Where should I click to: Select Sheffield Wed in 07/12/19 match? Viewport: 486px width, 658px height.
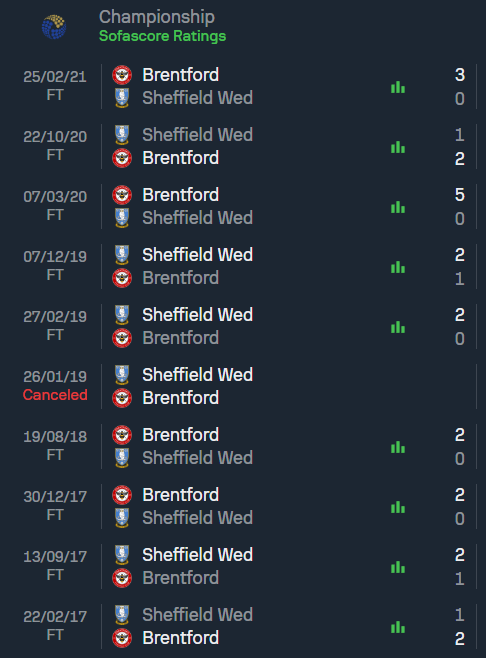point(197,255)
